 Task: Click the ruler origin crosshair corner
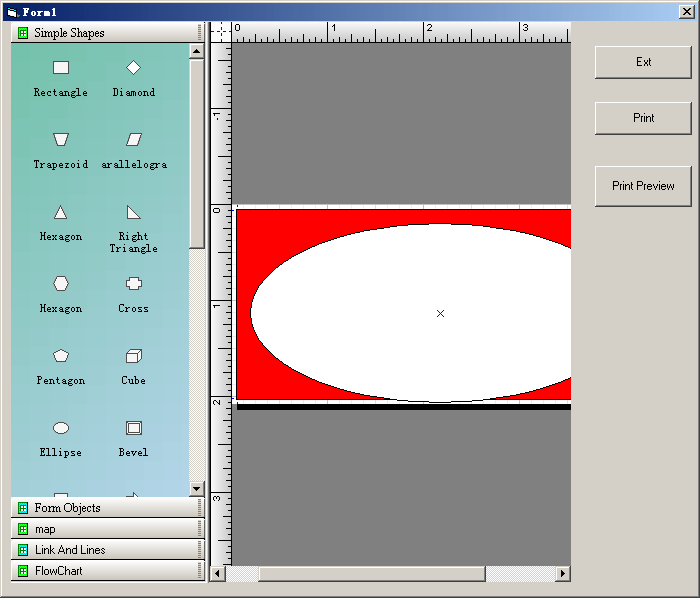tap(221, 31)
